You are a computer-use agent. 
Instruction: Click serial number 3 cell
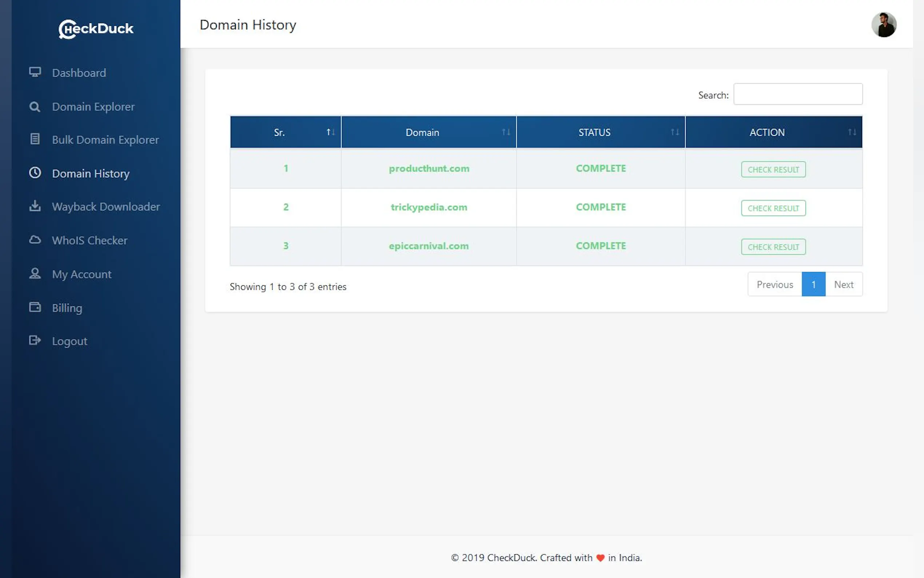[x=285, y=246]
